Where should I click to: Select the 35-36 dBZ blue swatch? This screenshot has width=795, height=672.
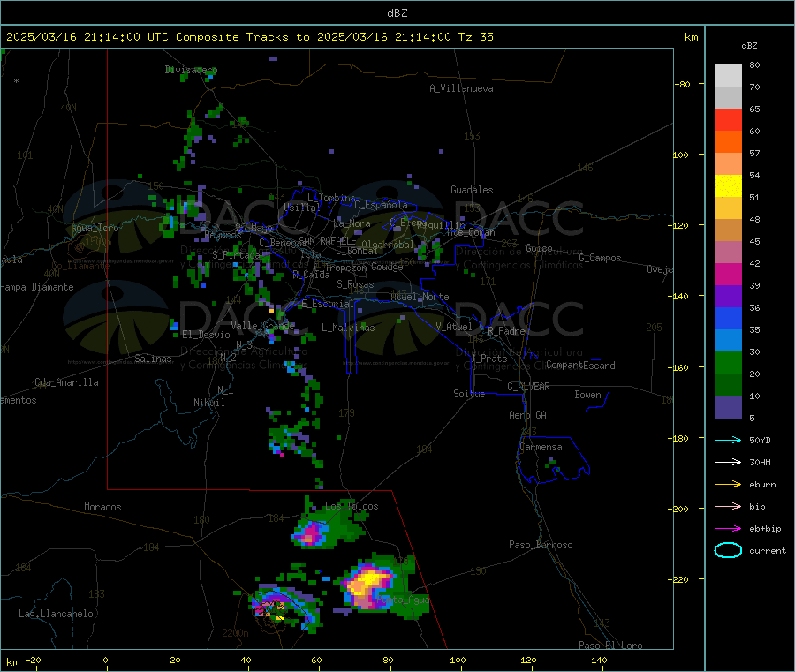(x=728, y=318)
